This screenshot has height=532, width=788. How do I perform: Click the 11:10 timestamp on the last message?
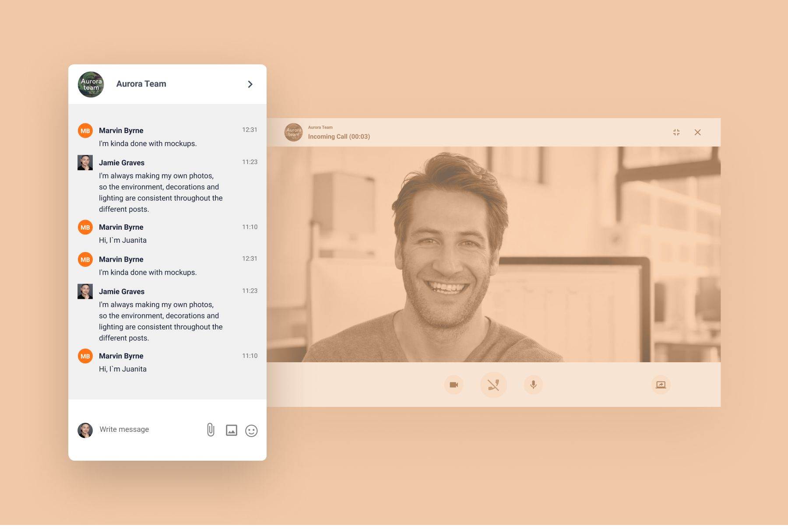pos(250,356)
